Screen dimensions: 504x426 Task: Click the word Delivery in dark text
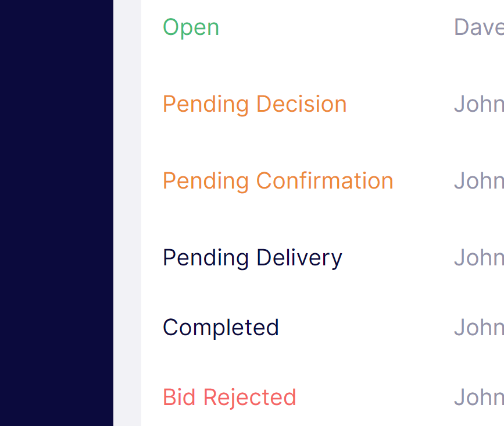coord(299,258)
